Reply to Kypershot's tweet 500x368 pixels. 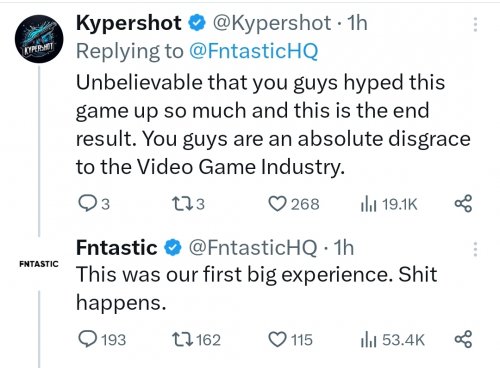[x=87, y=203]
